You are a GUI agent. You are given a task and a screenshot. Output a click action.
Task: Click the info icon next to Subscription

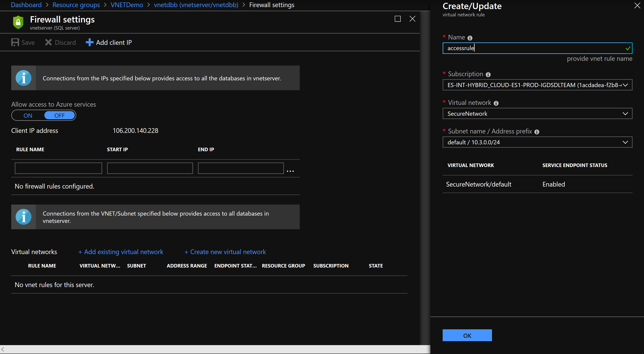coord(488,75)
